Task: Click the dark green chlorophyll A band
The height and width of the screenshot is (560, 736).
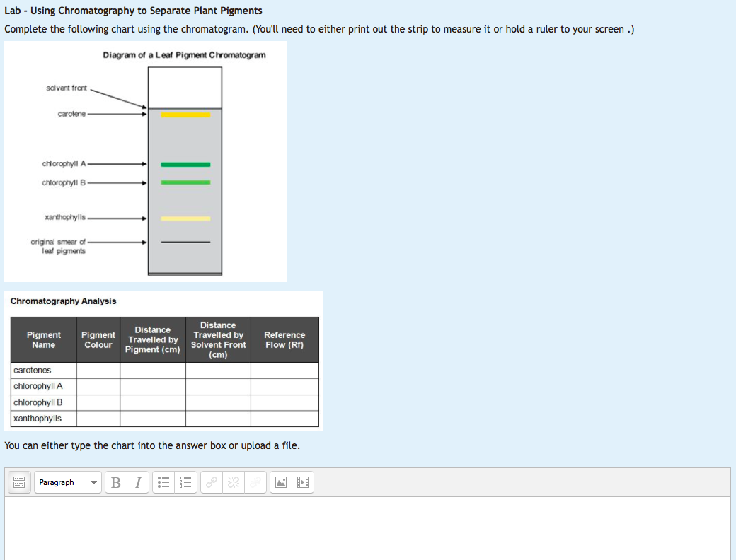Action: point(185,165)
